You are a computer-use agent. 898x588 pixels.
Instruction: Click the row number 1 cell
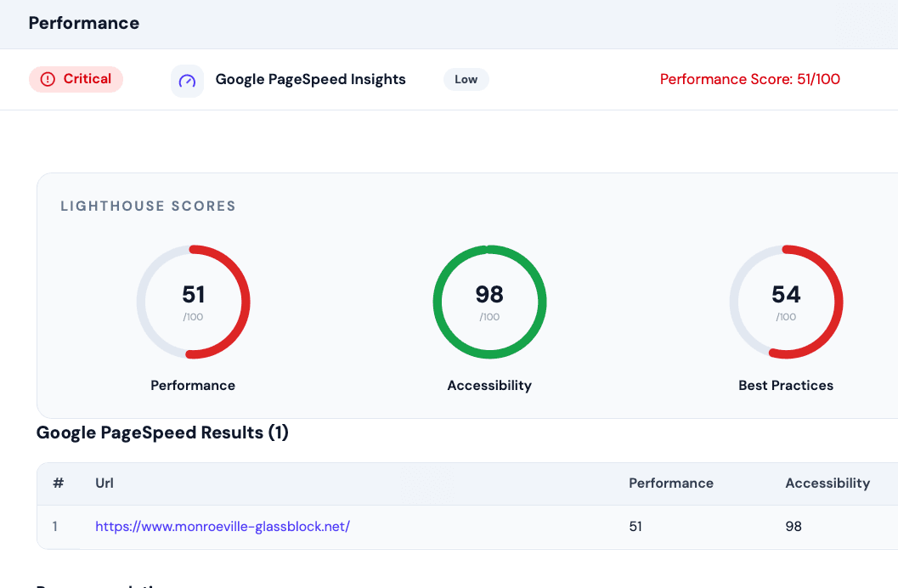[55, 526]
